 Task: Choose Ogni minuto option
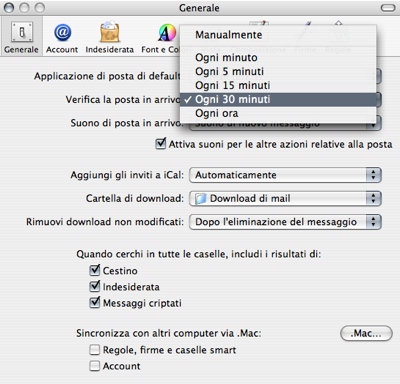(x=278, y=57)
